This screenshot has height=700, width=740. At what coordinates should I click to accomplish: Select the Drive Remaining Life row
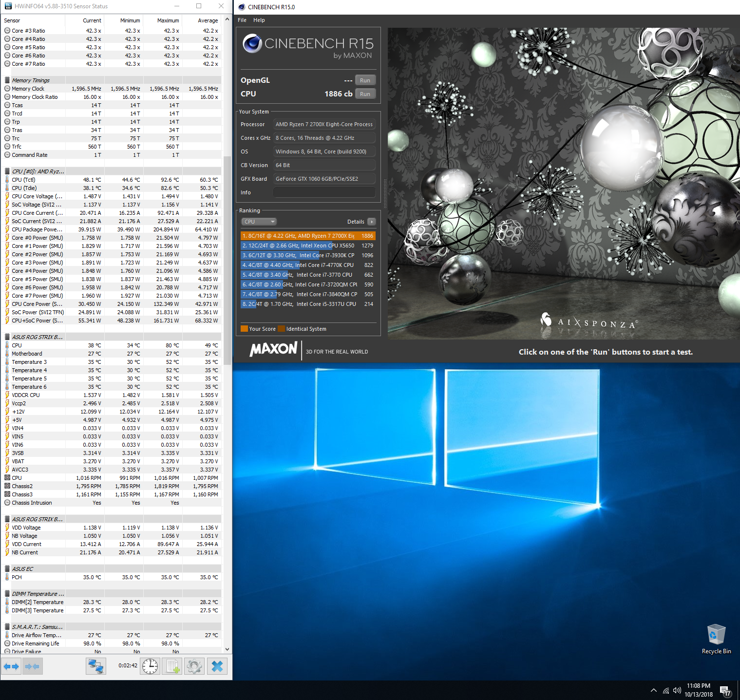click(x=112, y=643)
